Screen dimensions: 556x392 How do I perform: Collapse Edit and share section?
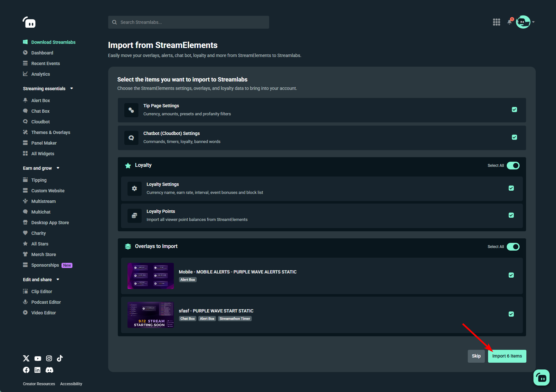coord(41,280)
